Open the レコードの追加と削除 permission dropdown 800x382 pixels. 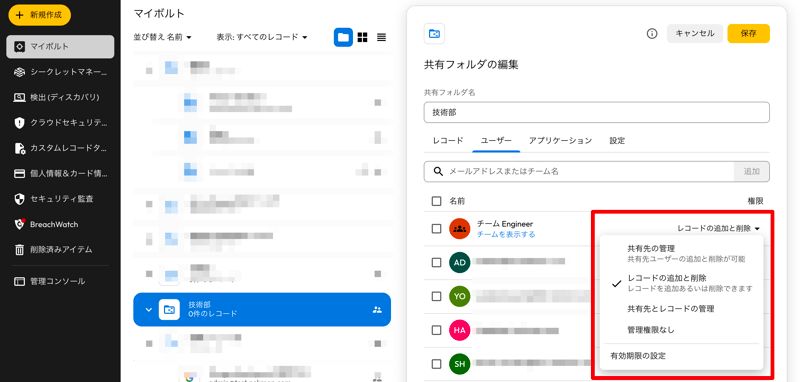pyautogui.click(x=719, y=228)
